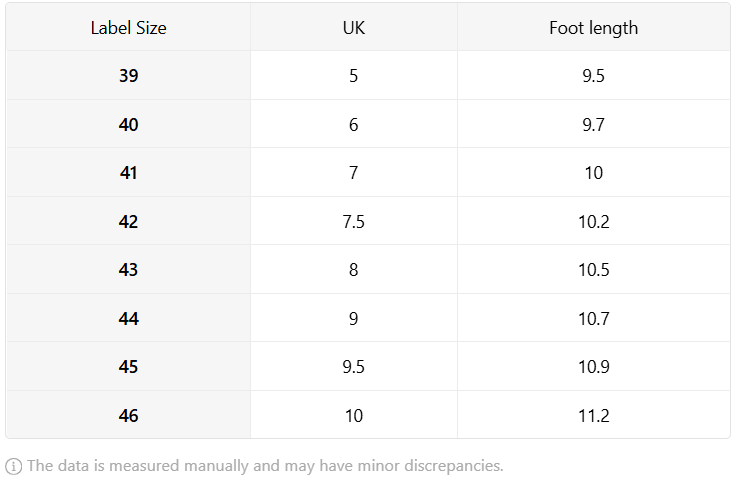Screen dimensions: 738x489
Task: Click label size 44 cell
Action: (128, 318)
